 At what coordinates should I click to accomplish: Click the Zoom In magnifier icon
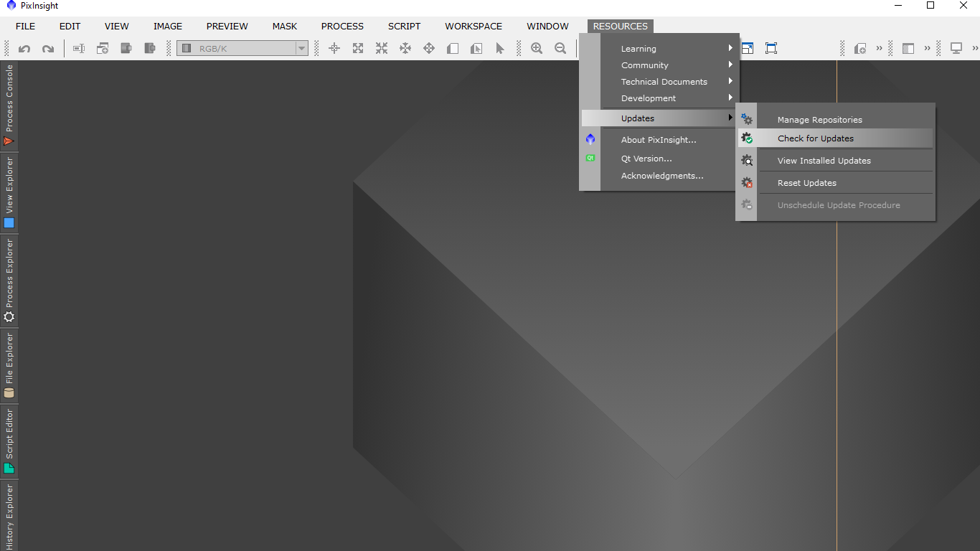[537, 48]
